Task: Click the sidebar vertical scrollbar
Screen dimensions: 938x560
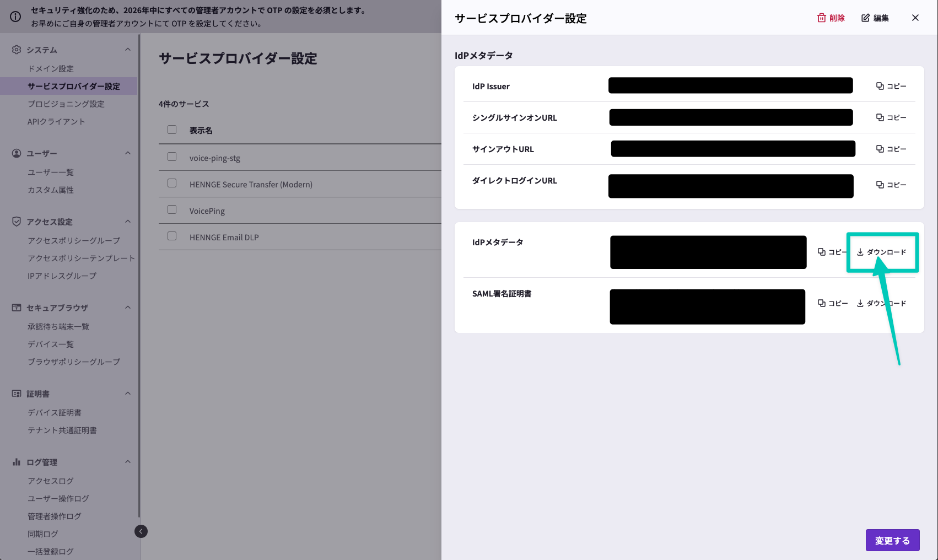Action: [x=139, y=276]
